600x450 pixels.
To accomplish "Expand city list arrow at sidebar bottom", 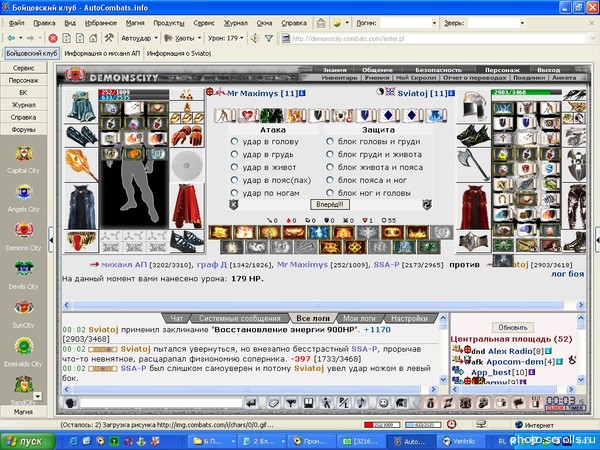I will coord(38,396).
